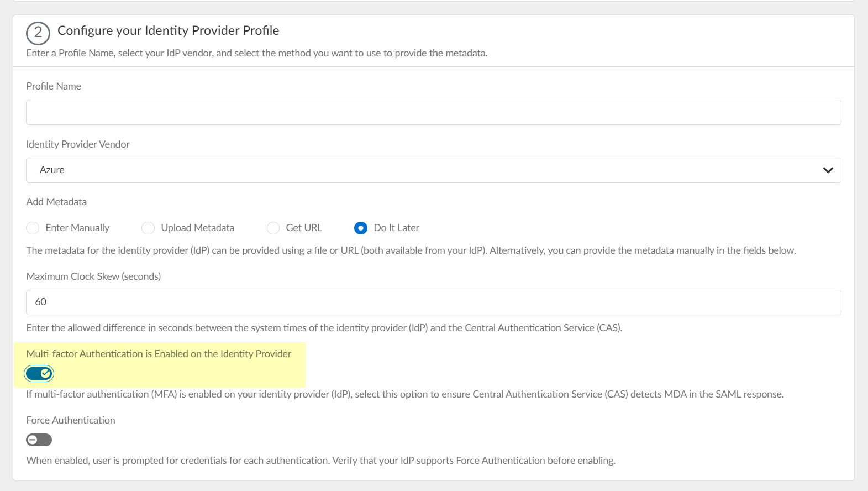Click into the Maximum Clock Skew field
Screen dimensions: 868x491
(x=433, y=302)
